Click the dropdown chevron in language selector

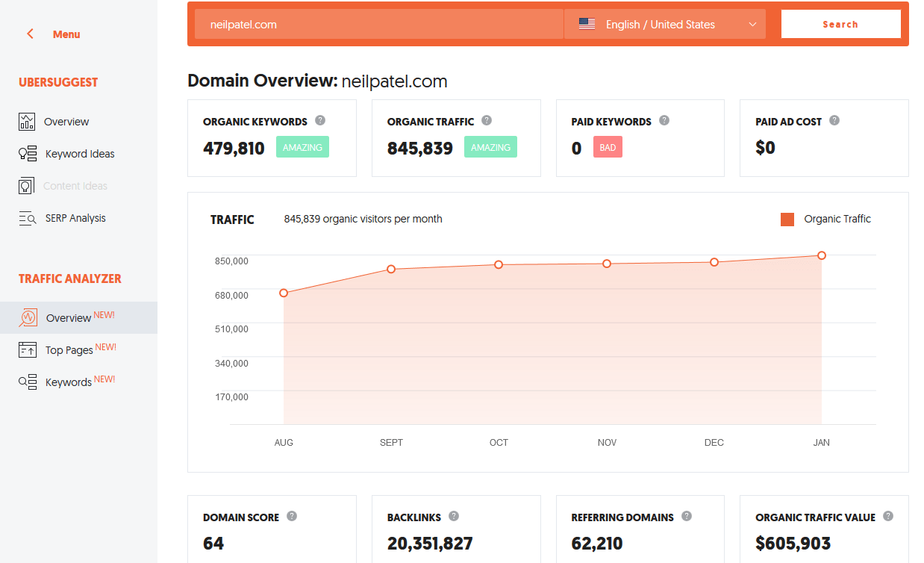(752, 25)
